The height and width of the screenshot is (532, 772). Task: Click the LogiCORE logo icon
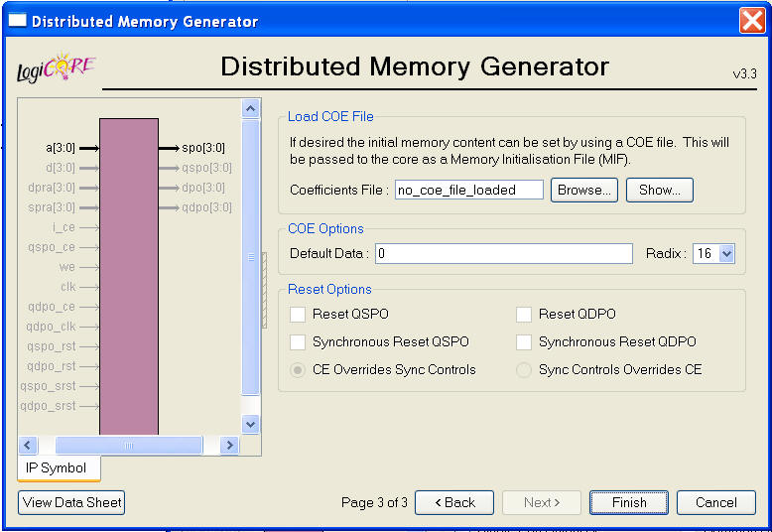point(57,67)
